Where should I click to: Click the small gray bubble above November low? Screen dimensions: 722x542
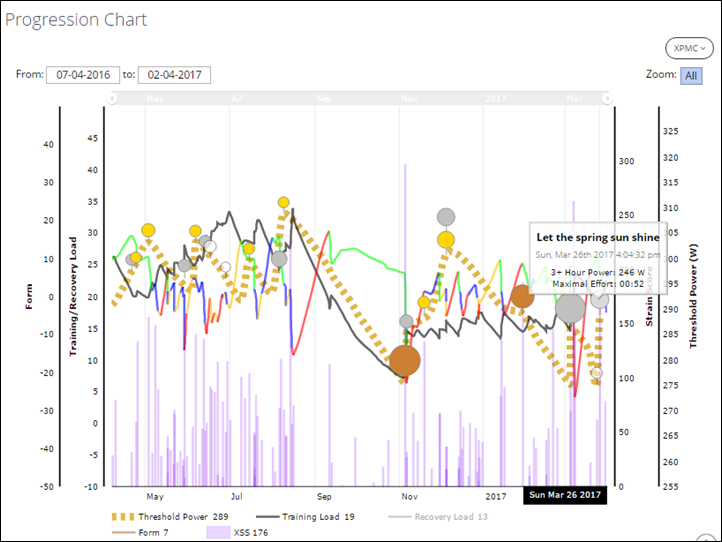406,322
